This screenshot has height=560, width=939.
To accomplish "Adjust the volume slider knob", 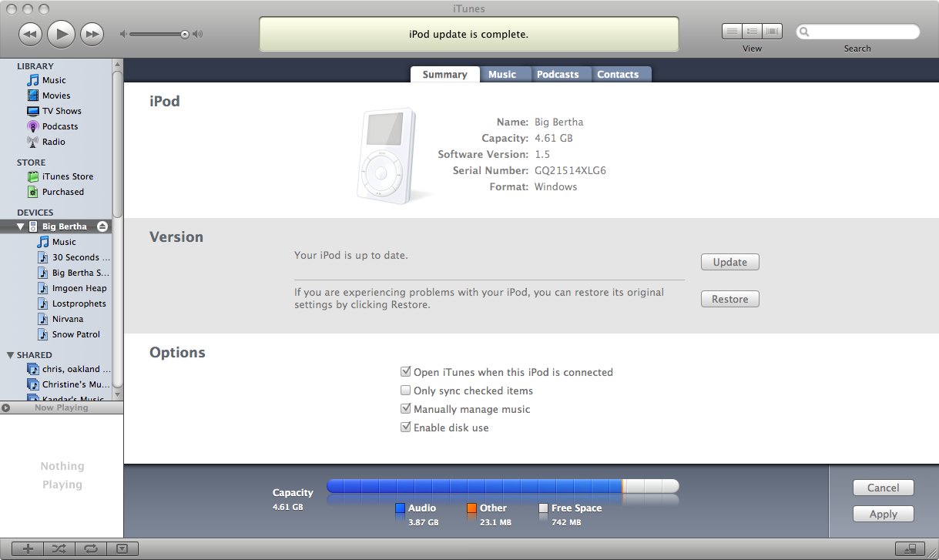I will pyautogui.click(x=185, y=34).
